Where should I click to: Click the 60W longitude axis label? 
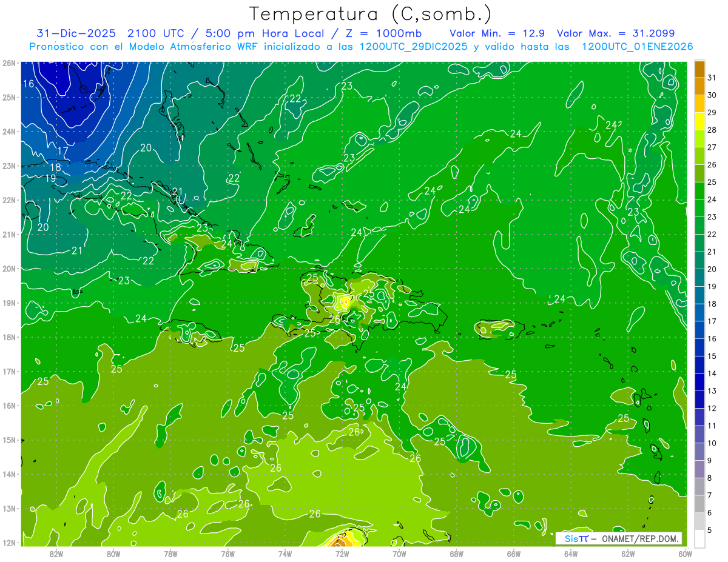click(x=685, y=554)
